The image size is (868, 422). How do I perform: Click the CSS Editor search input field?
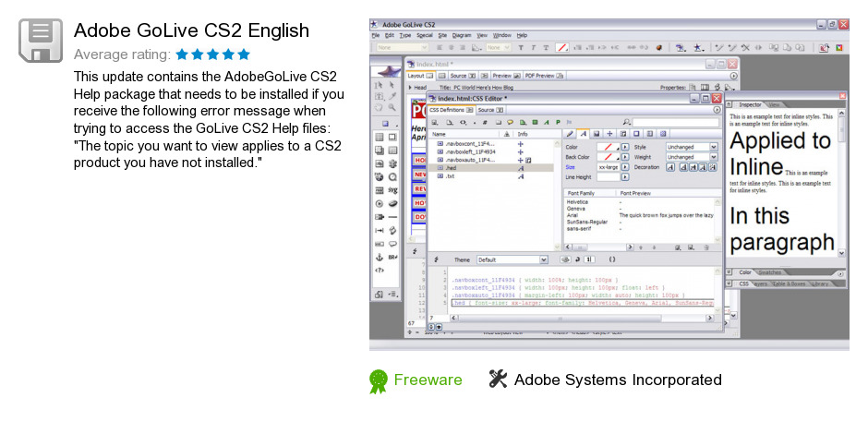pyautogui.click(x=676, y=122)
